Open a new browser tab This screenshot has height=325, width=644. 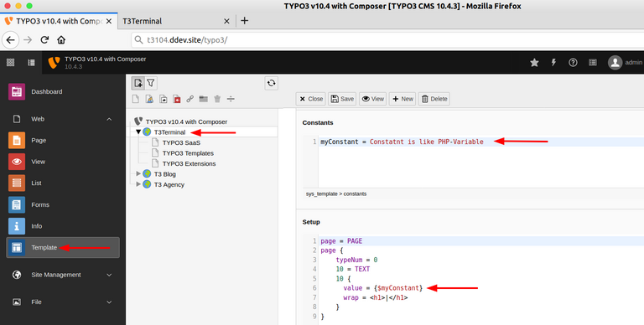coord(244,20)
